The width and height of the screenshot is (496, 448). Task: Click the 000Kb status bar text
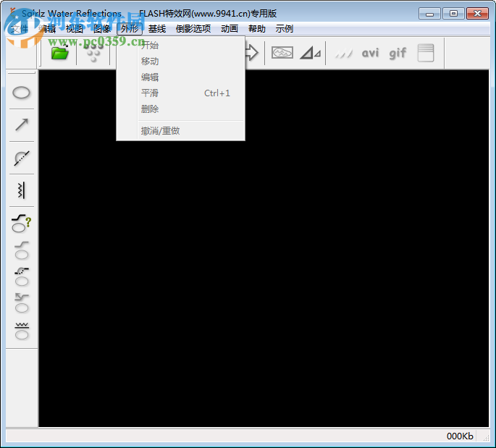(460, 436)
